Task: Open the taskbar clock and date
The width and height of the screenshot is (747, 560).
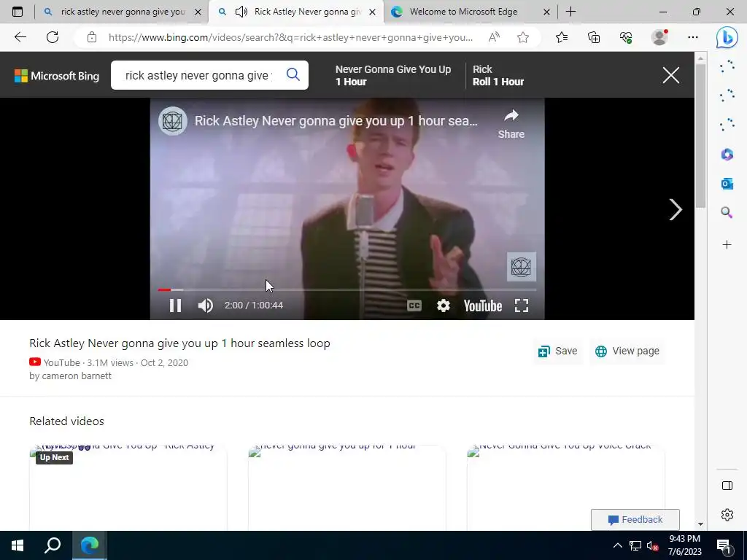Action: pyautogui.click(x=684, y=545)
